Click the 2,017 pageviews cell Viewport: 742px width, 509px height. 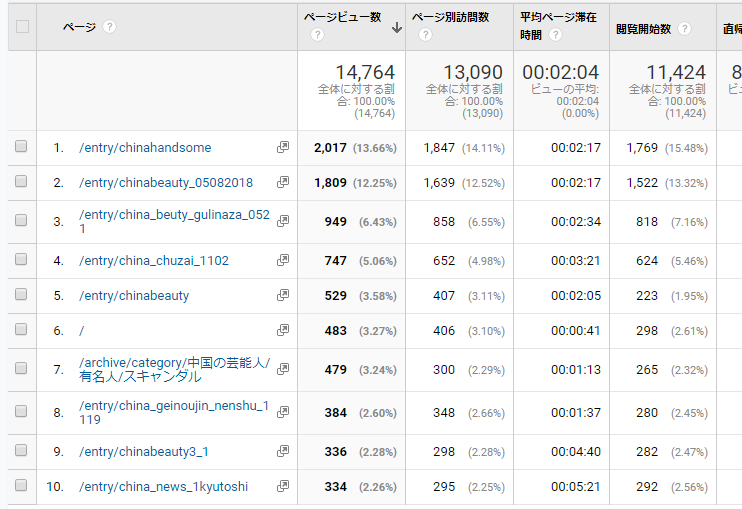click(x=330, y=148)
